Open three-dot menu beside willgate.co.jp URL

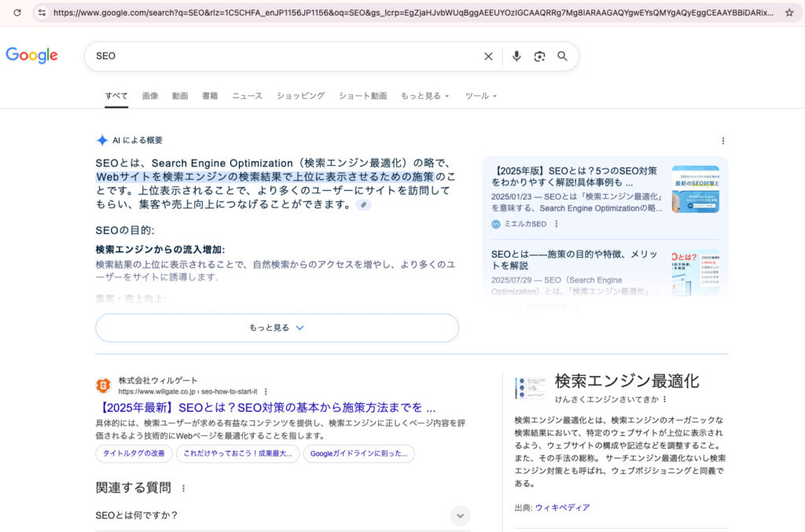(x=266, y=391)
